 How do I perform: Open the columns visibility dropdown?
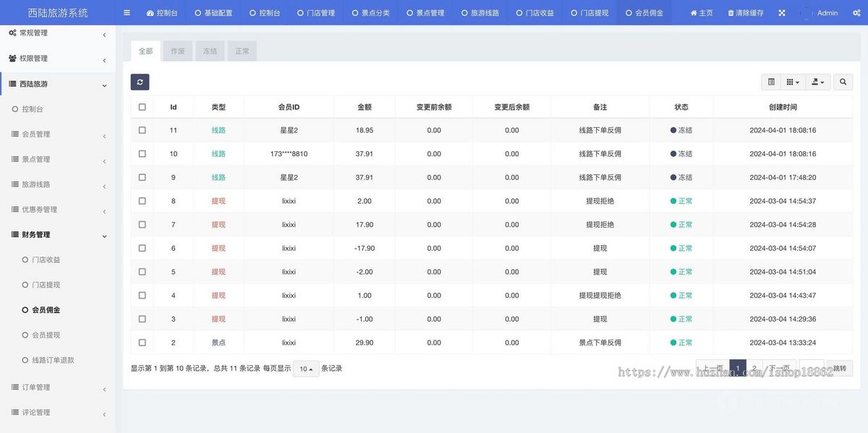pos(793,82)
